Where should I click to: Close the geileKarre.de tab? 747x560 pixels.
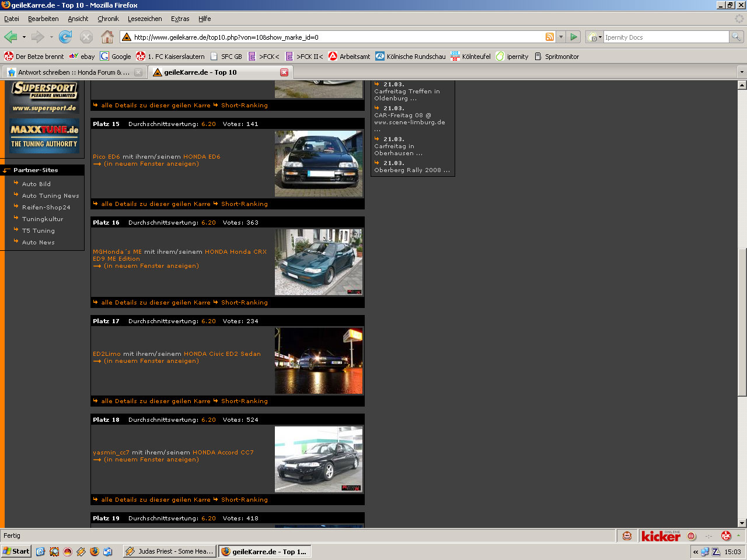click(284, 72)
